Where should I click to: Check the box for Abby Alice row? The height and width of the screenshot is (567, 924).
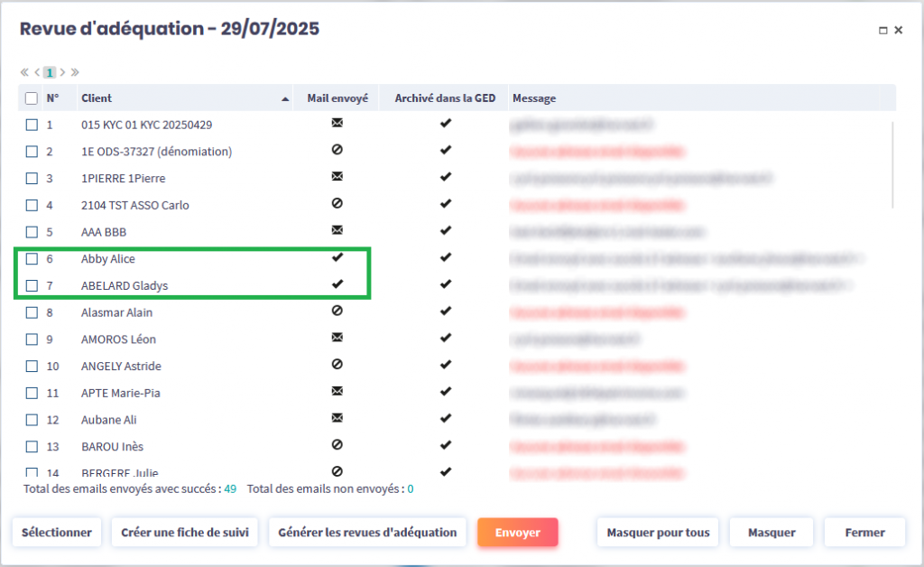click(32, 259)
